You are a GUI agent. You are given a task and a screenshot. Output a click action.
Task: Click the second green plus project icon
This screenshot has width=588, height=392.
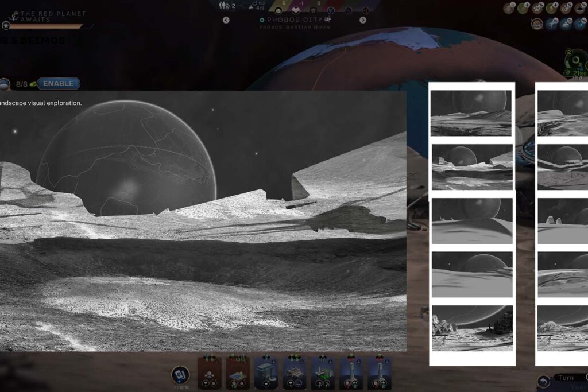(x=553, y=8)
